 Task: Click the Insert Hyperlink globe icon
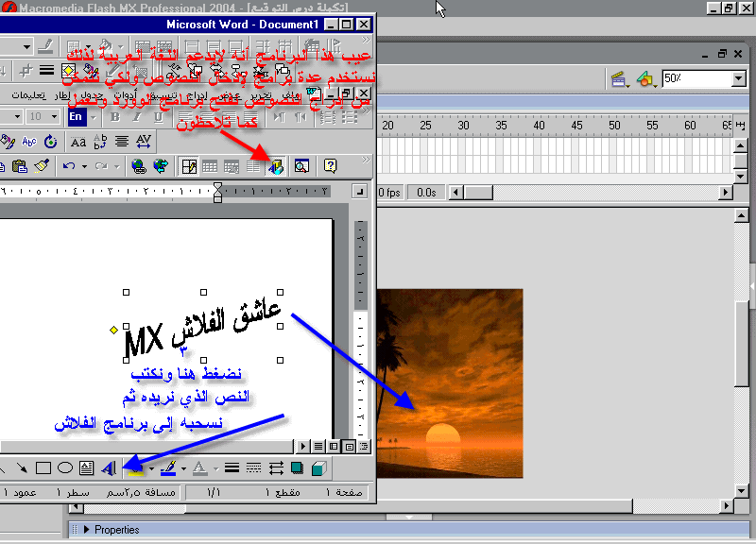point(138,167)
